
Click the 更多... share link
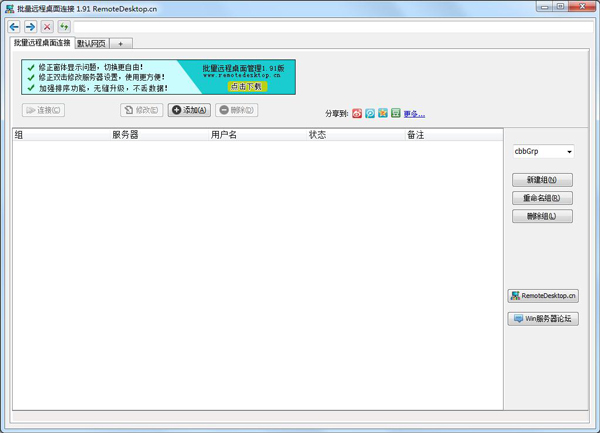point(414,114)
